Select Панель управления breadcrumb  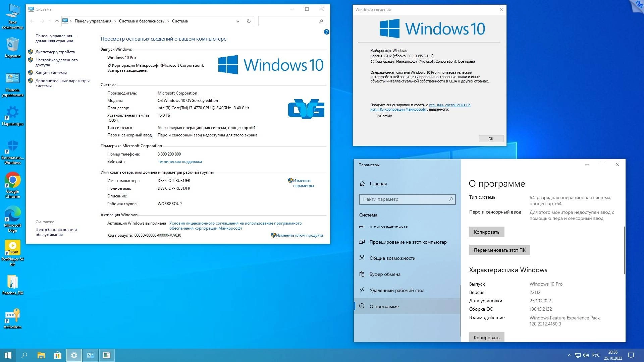(x=93, y=21)
